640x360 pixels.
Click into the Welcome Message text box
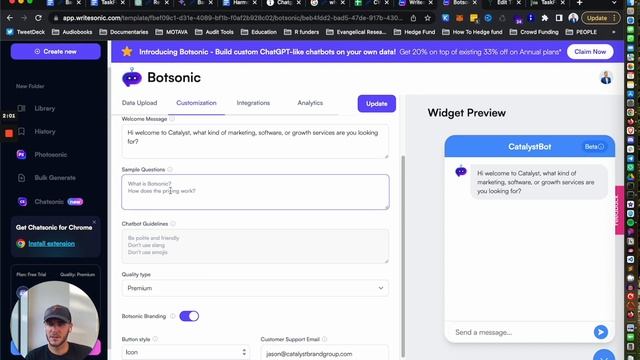click(x=255, y=142)
